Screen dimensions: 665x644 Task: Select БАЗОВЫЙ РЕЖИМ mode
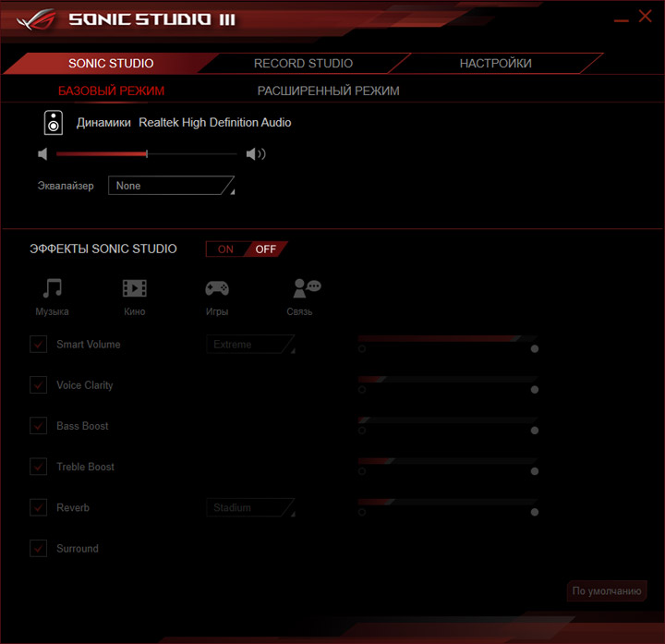click(111, 91)
